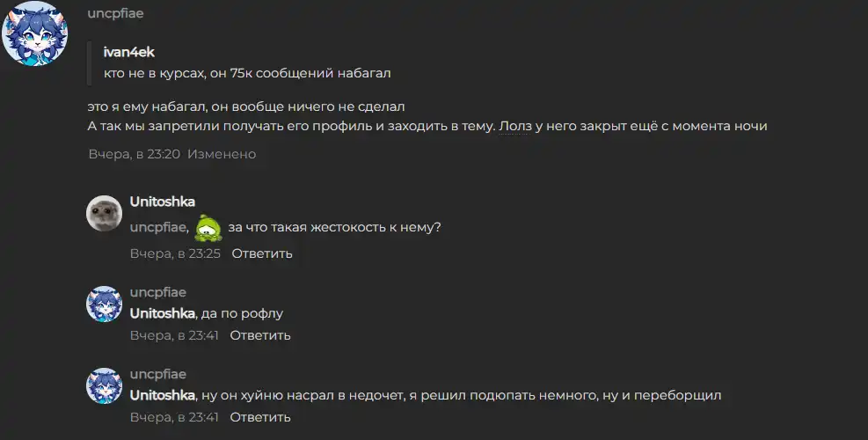Open quoted author ivan4ek's profile
Image resolution: width=868 pixels, height=440 pixels.
point(129,52)
